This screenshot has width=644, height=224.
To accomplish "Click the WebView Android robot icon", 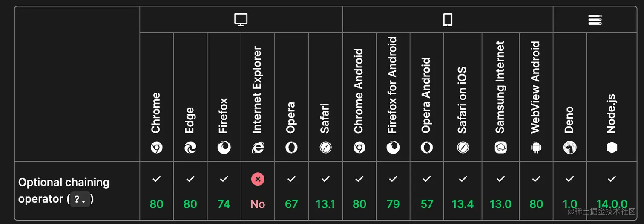I will (536, 148).
